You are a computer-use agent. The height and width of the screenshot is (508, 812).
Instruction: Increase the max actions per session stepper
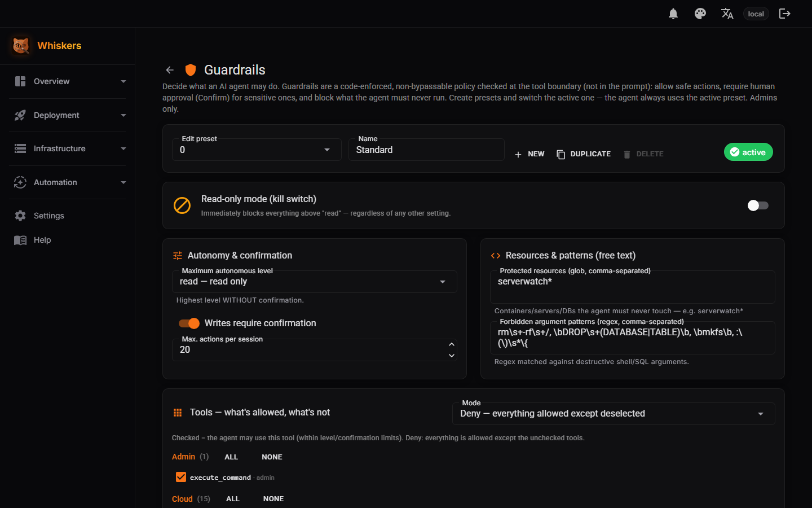point(451,344)
